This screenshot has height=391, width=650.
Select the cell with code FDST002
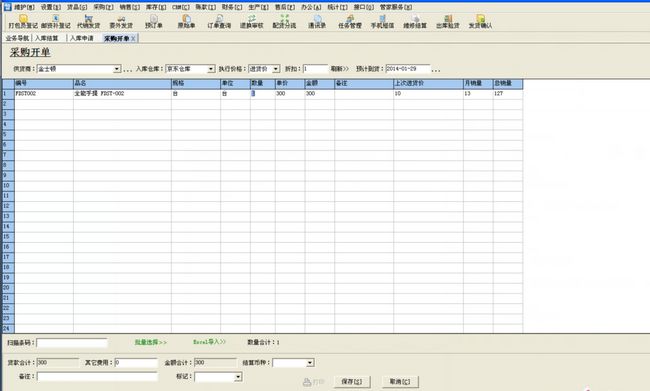pyautogui.click(x=44, y=94)
